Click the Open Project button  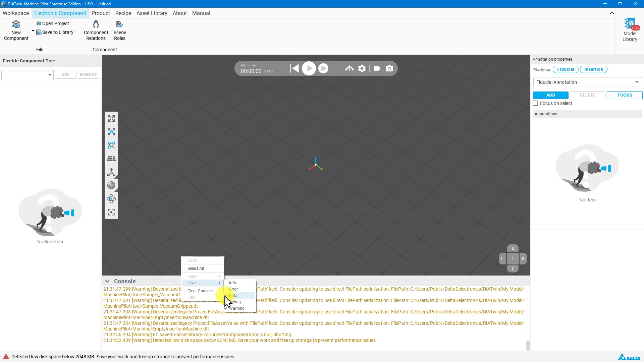(53, 23)
